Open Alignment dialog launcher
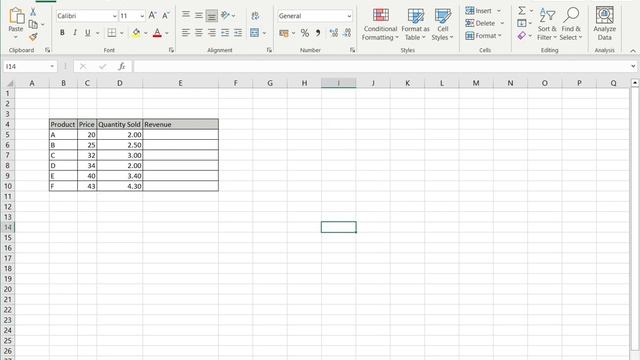Viewport: 640px width, 360px height. [269, 50]
